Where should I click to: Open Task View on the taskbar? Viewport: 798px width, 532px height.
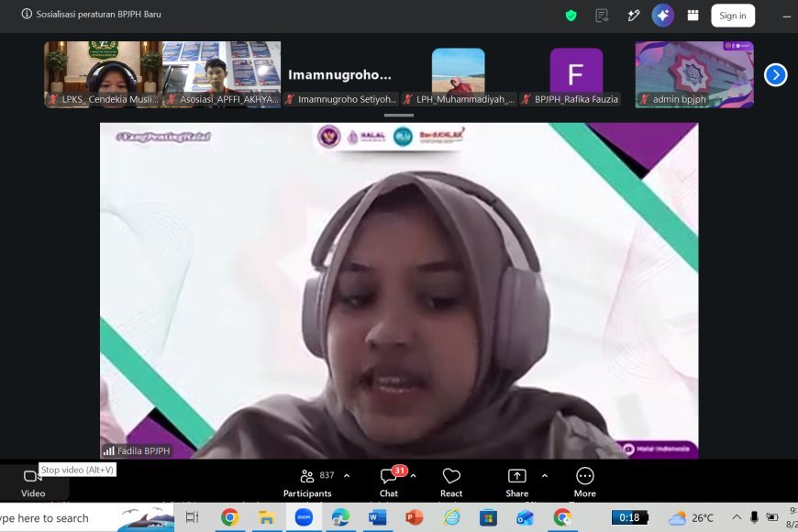tap(192, 517)
